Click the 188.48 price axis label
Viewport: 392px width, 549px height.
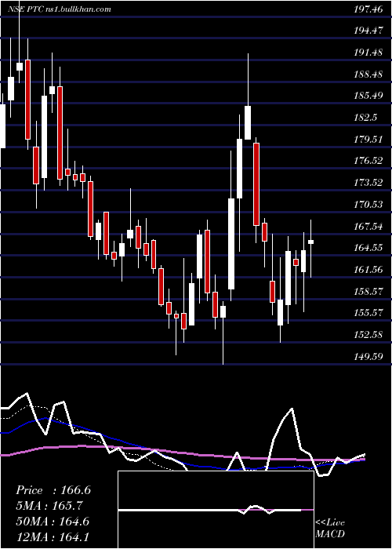(x=368, y=75)
